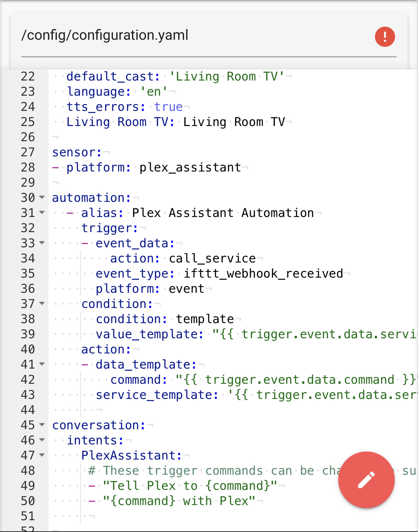This screenshot has height=532, width=418.
Task: Click the action: key on line 40
Action: [x=106, y=349]
